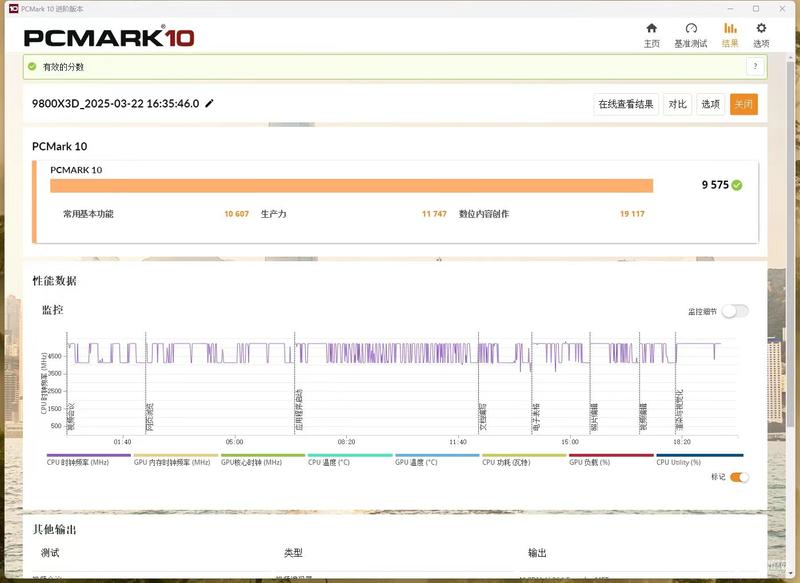The image size is (800, 583).
Task: Click the 对比 compare button
Action: pyautogui.click(x=678, y=105)
